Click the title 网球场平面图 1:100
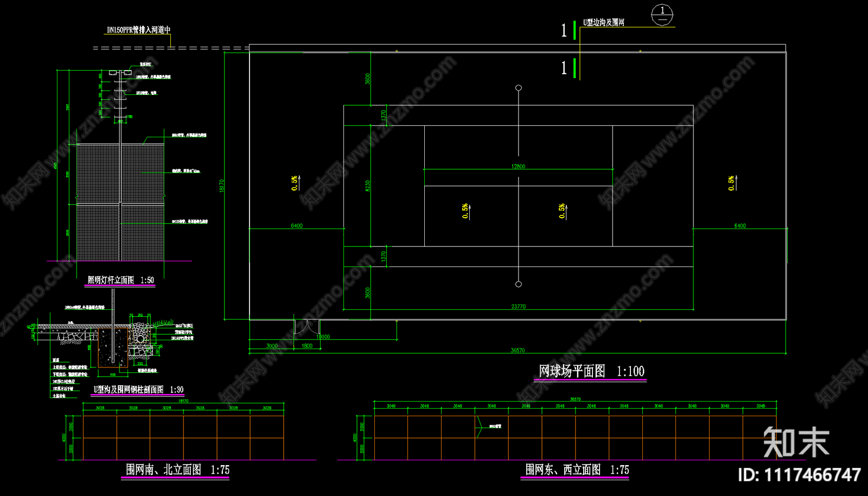This screenshot has width=868, height=496. [x=591, y=371]
